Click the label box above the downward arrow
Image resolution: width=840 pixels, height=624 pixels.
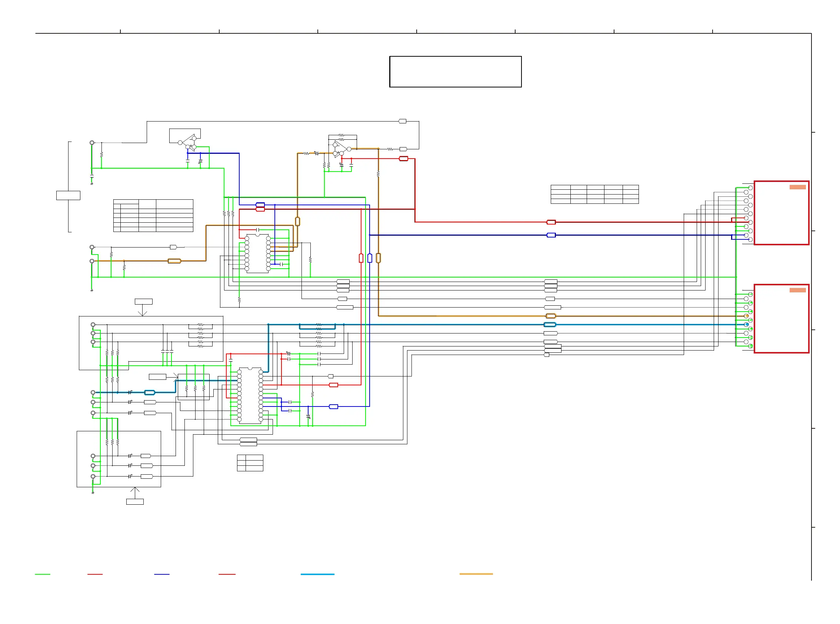point(143,301)
